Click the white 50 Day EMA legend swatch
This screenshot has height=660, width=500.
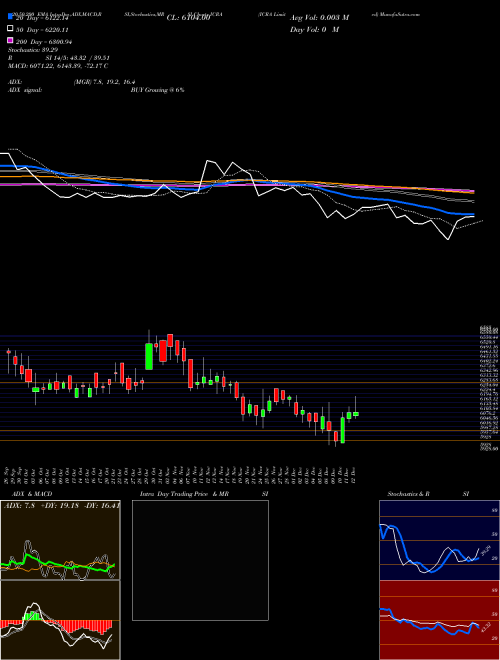pyautogui.click(x=10, y=29)
